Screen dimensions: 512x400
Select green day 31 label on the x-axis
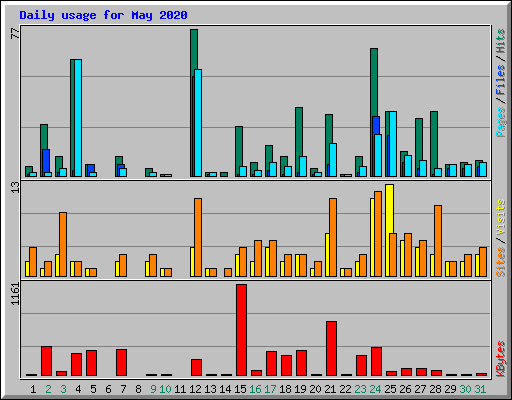[480, 389]
